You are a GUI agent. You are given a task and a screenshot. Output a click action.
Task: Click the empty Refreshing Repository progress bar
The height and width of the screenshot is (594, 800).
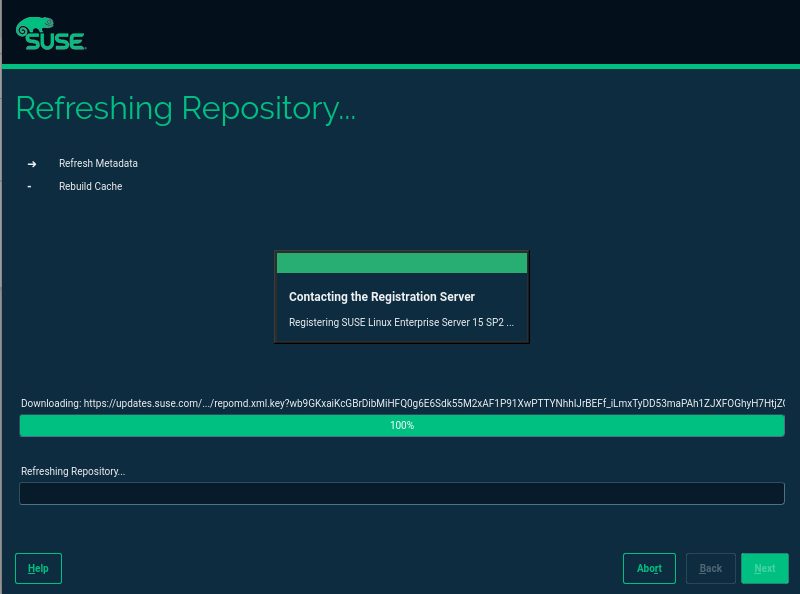[x=402, y=493]
